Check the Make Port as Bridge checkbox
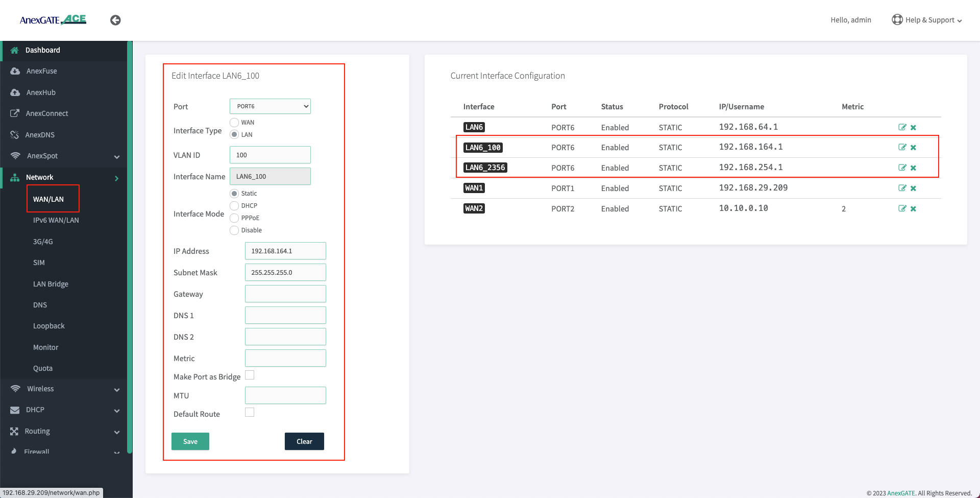This screenshot has width=980, height=498. (x=250, y=375)
